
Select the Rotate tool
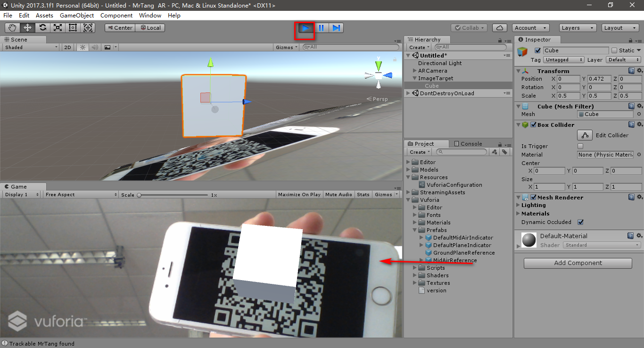coord(42,27)
